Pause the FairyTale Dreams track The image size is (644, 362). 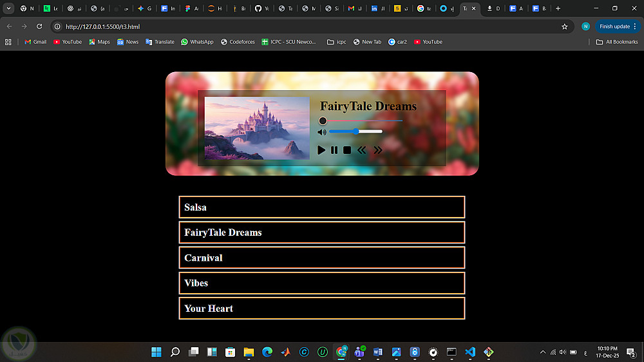(x=334, y=150)
